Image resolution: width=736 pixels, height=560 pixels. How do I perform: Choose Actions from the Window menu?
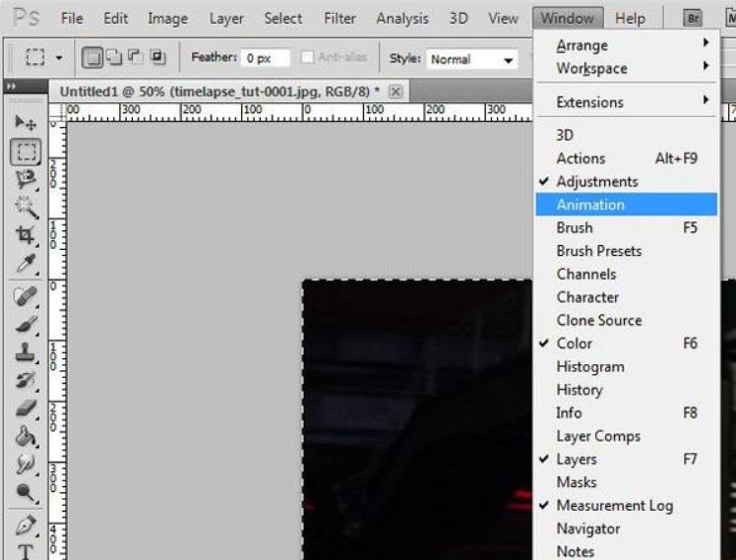point(627,158)
